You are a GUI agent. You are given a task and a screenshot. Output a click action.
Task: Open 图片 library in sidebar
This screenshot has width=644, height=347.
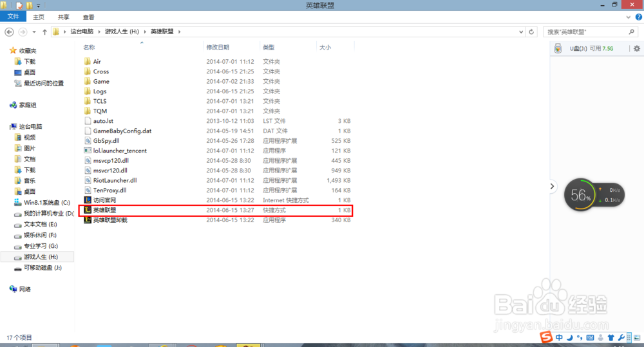pos(30,148)
